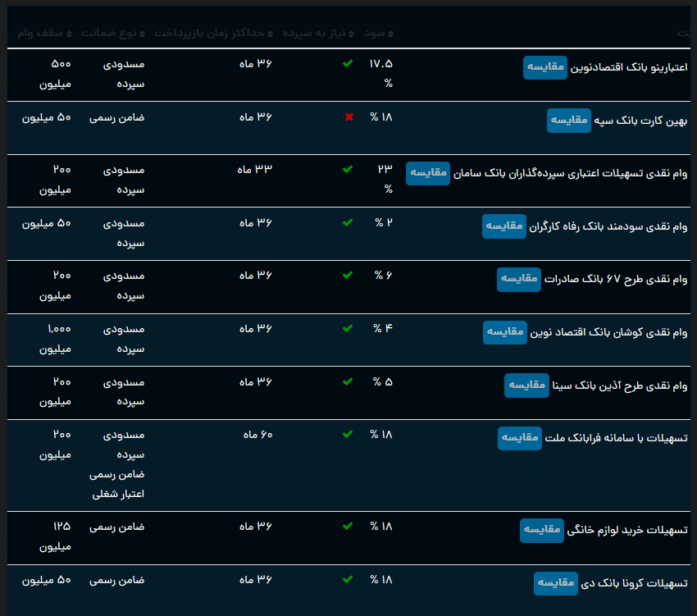Click اعتبار شغلی guarantee type in فرابانک row
Screen dimensions: 697x616
click(x=118, y=494)
